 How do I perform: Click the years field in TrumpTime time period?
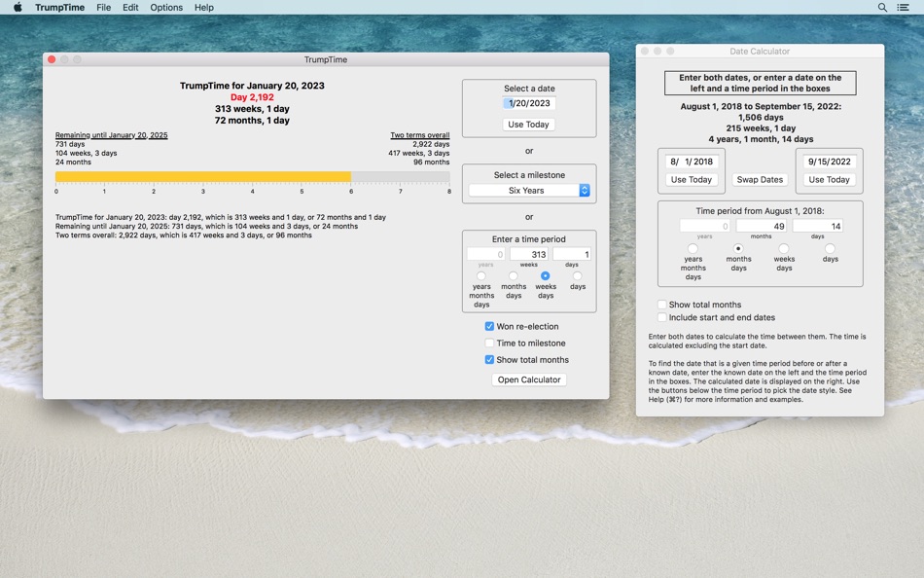pyautogui.click(x=486, y=254)
